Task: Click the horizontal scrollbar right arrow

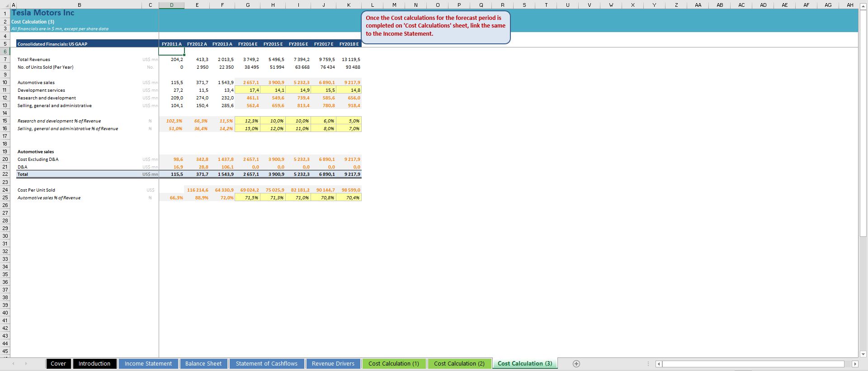Action: (854, 364)
